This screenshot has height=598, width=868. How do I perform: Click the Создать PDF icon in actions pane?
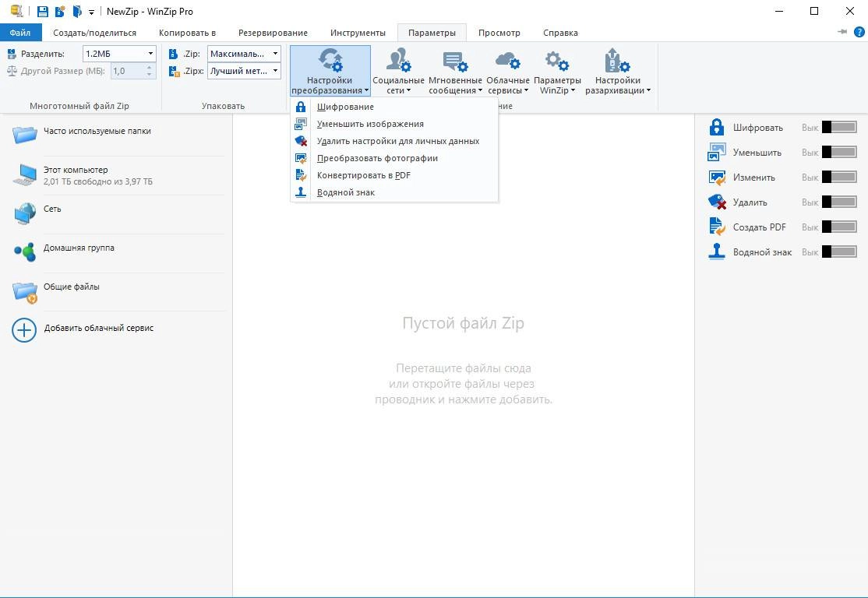[717, 227]
